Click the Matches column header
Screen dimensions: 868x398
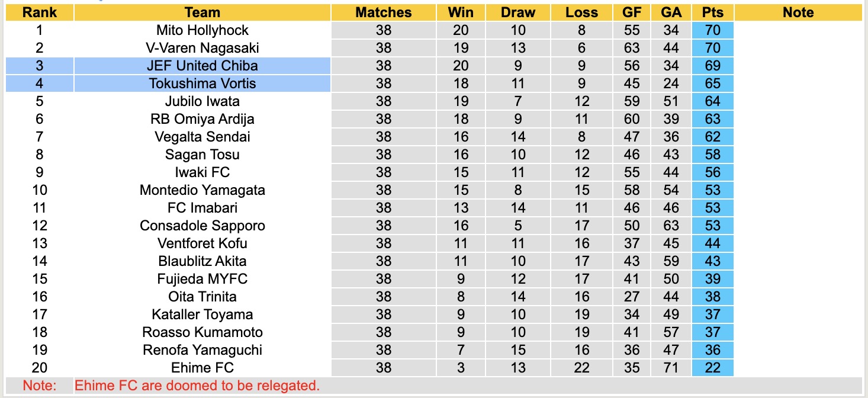click(x=383, y=12)
